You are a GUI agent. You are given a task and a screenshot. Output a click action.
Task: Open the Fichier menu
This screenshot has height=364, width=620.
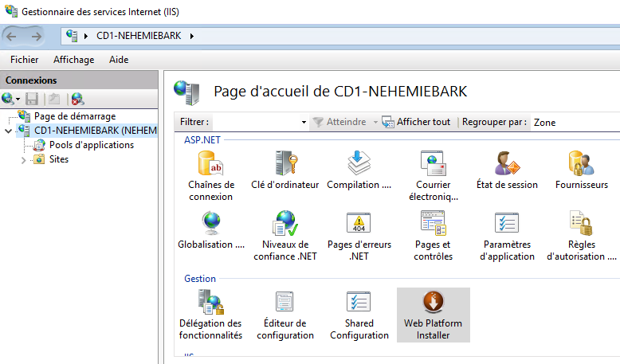point(24,60)
